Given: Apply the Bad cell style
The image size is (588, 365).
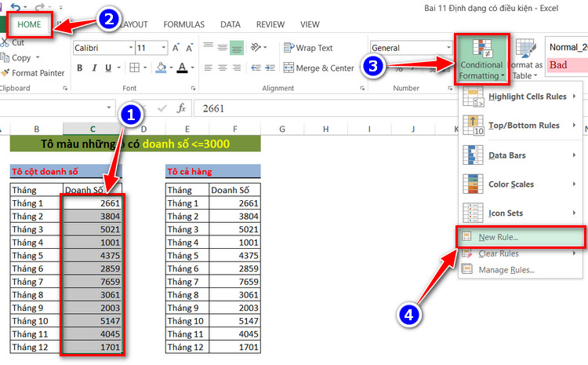Looking at the screenshot, I should 567,65.
